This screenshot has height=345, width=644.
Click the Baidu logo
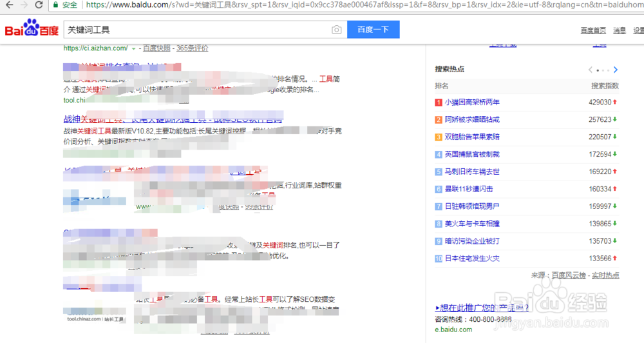32,28
